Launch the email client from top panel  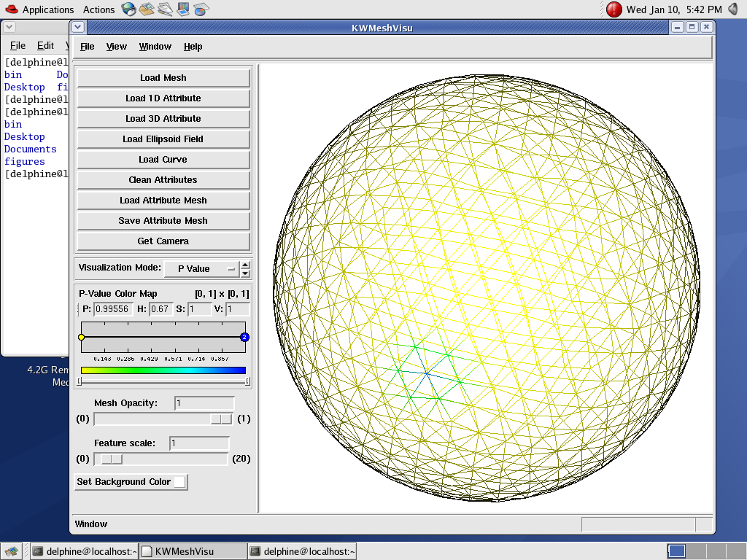coord(147,9)
